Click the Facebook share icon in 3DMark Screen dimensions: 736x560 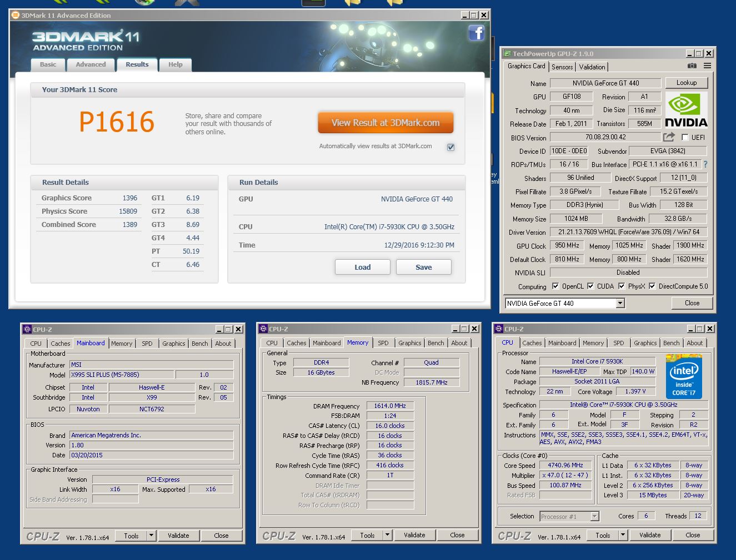click(477, 33)
